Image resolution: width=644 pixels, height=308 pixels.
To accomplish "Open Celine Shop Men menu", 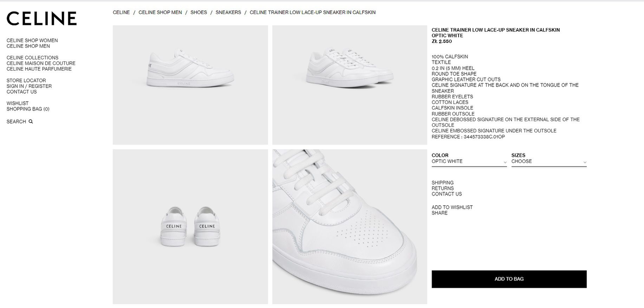I will [x=28, y=46].
